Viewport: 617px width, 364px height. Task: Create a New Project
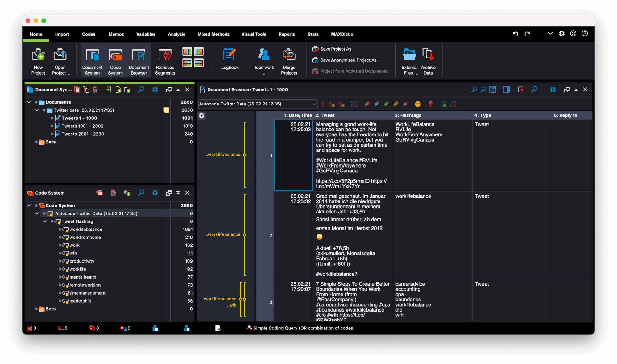coord(38,61)
